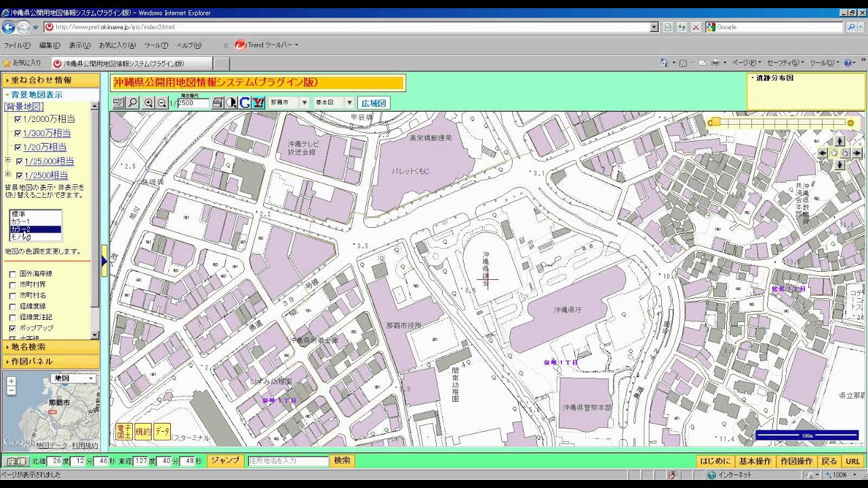The height and width of the screenshot is (488, 868).
Task: Click the left end icon of zoom slider
Action: click(x=710, y=123)
